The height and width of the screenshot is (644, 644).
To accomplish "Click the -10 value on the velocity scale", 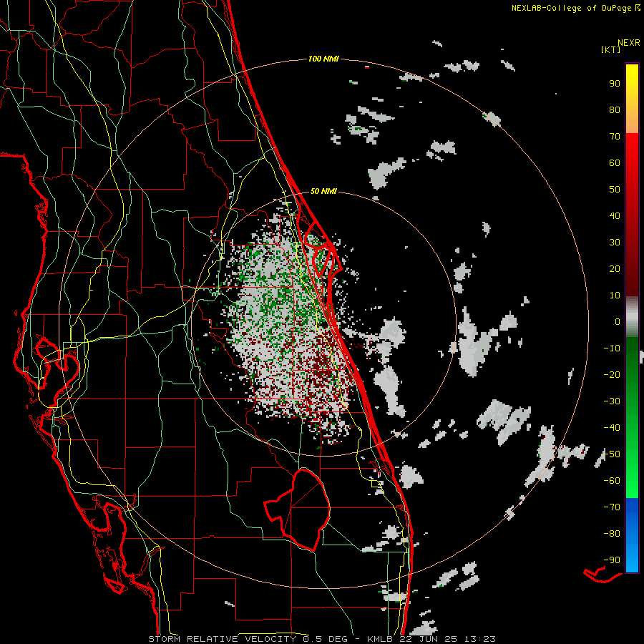I will point(612,348).
